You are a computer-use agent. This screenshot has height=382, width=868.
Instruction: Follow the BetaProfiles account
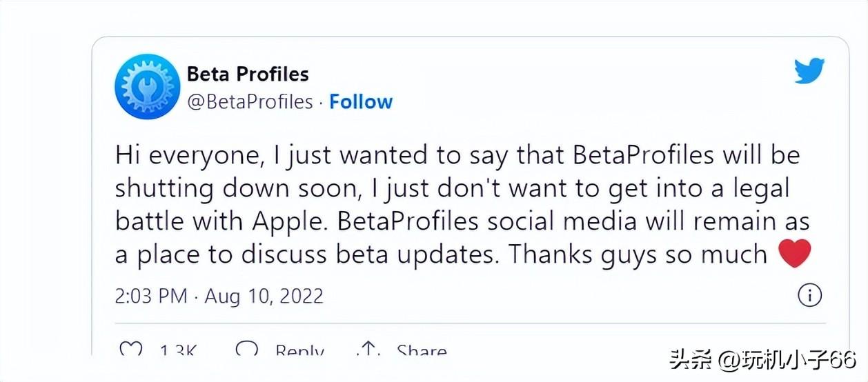[361, 101]
